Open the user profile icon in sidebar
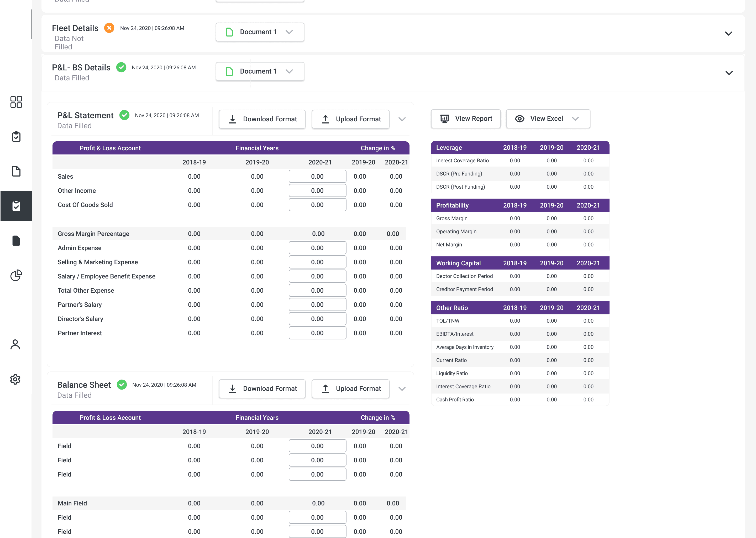756x538 pixels. pyautogui.click(x=15, y=345)
